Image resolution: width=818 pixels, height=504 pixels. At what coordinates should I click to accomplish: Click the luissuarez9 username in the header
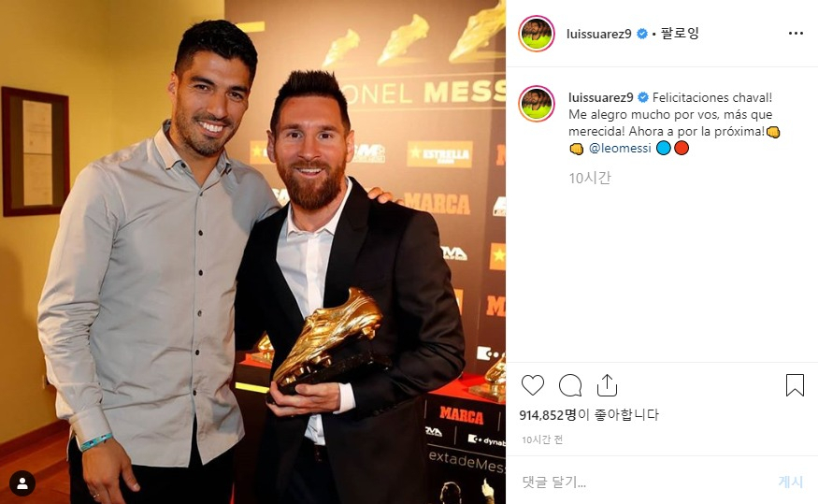point(599,34)
